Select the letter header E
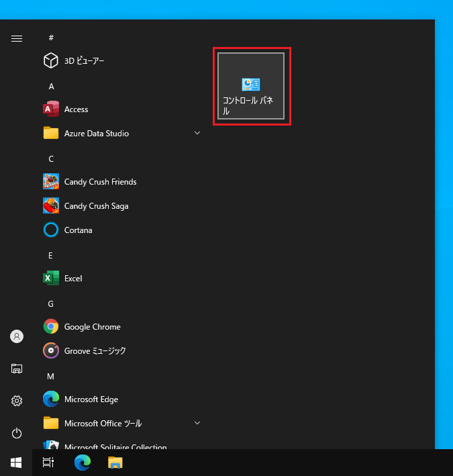Image resolution: width=453 pixels, height=476 pixels. click(x=50, y=256)
